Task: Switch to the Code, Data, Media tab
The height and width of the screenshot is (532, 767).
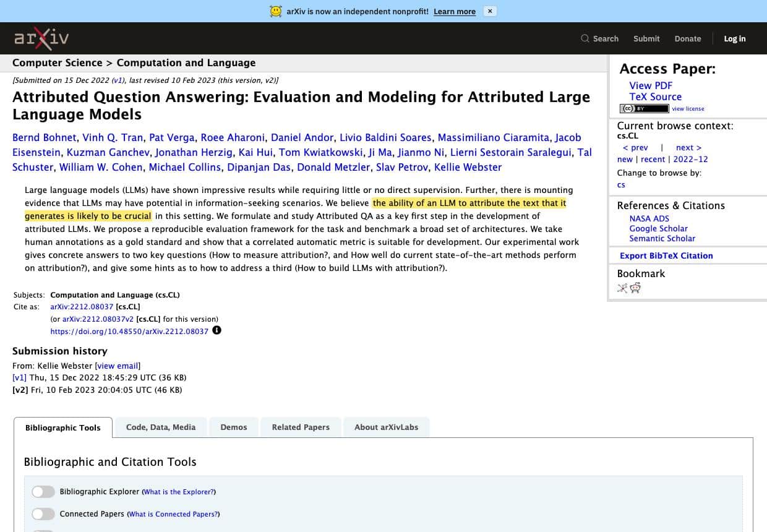Action: (x=161, y=427)
